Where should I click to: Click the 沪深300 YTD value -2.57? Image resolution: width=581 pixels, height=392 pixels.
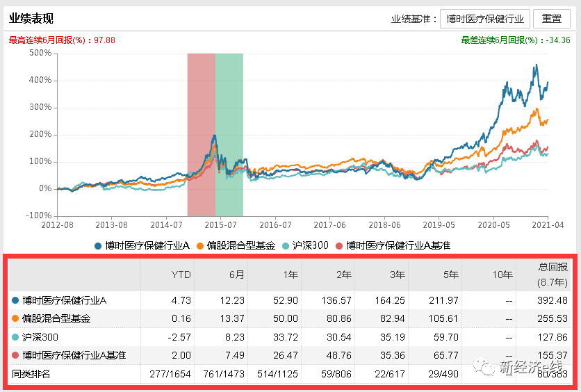click(179, 337)
